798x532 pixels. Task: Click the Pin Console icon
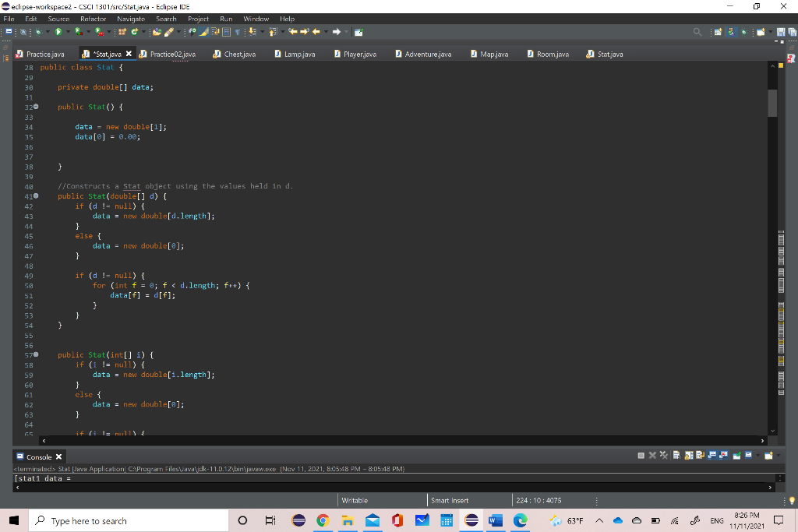point(736,455)
